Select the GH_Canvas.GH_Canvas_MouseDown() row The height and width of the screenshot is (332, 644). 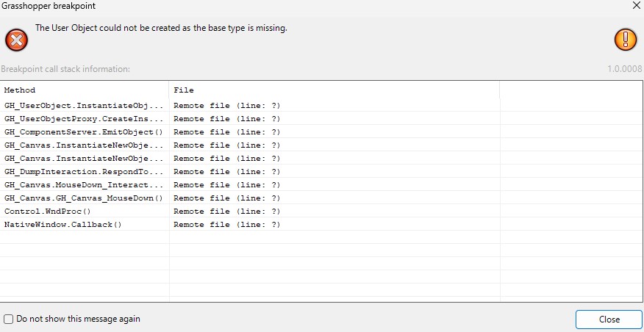(84, 198)
